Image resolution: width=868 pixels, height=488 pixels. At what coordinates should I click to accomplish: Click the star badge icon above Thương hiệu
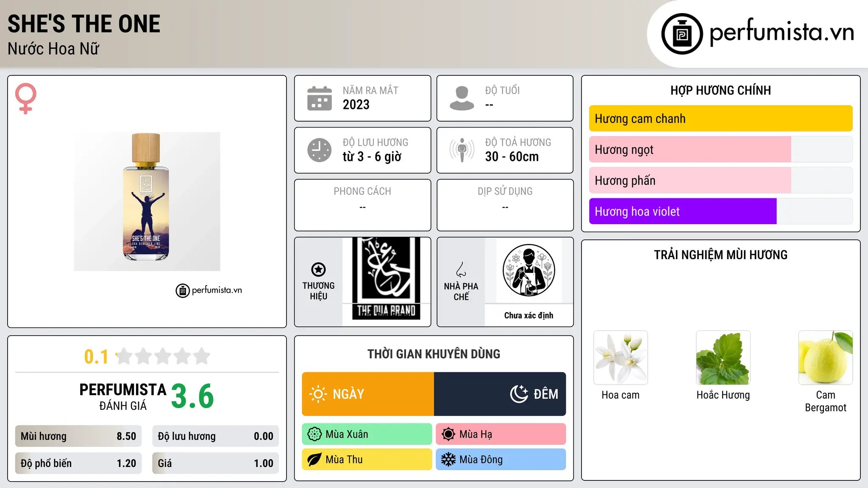[318, 269]
